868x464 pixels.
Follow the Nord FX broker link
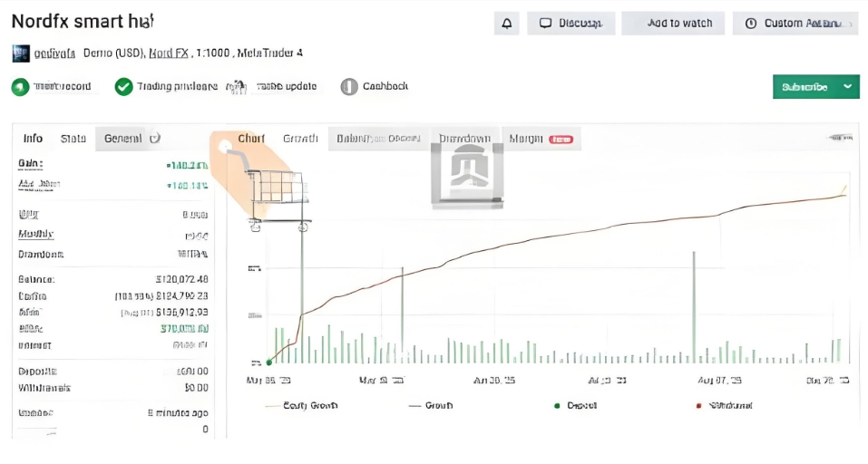[x=169, y=53]
